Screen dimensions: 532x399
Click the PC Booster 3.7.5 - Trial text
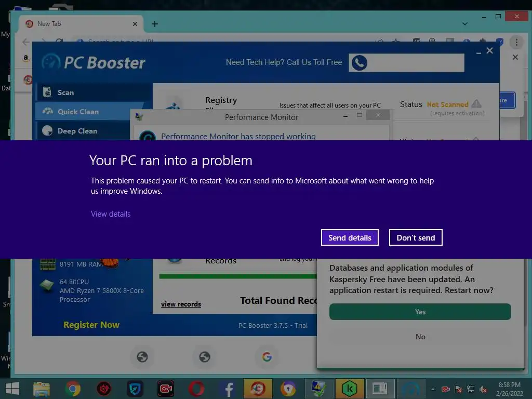[x=273, y=325]
